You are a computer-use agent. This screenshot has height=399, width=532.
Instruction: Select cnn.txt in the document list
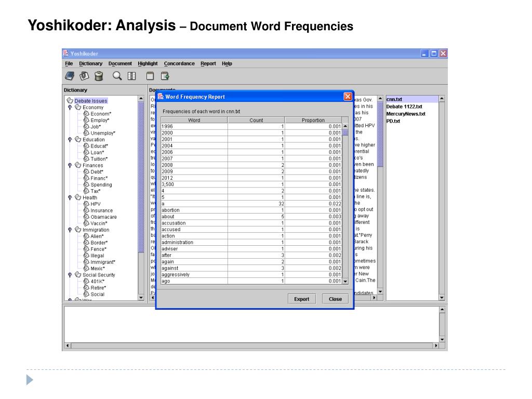[412, 99]
